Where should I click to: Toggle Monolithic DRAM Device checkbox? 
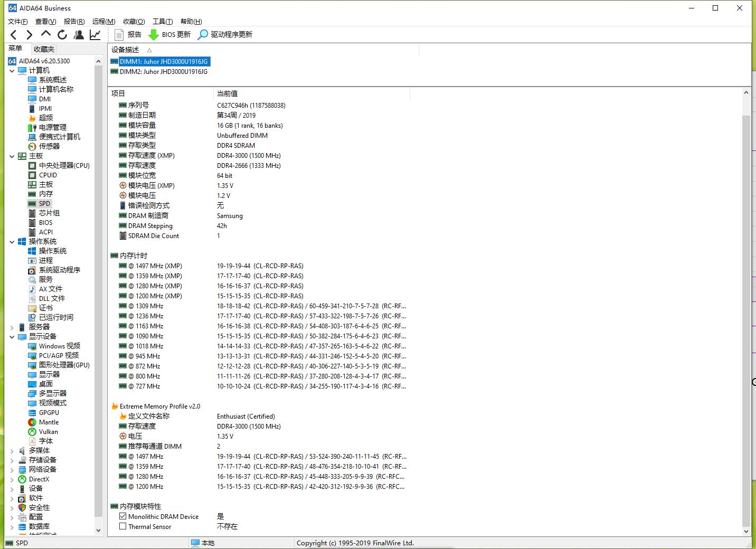(122, 516)
